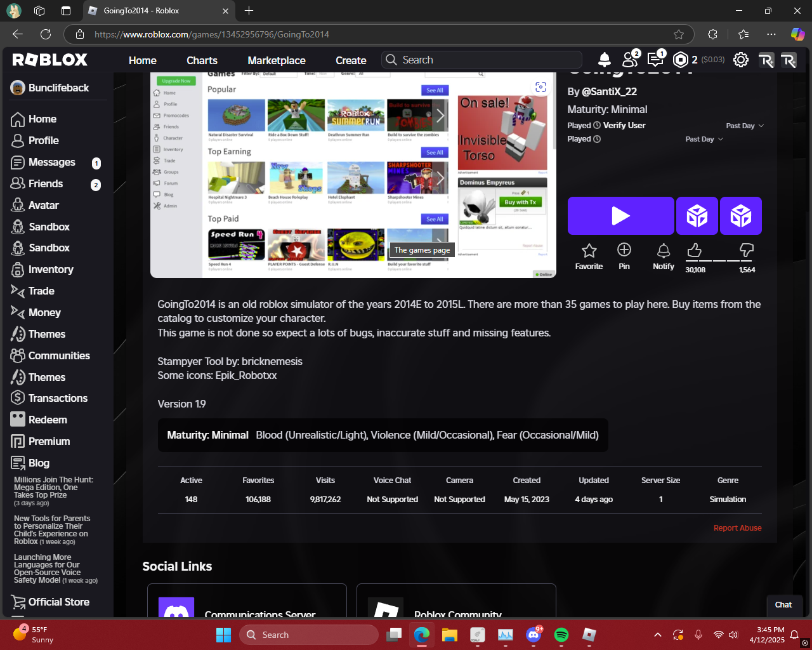Viewport: 812px width, 650px height.
Task: Open the Edge Settings and more menu
Action: (771, 34)
